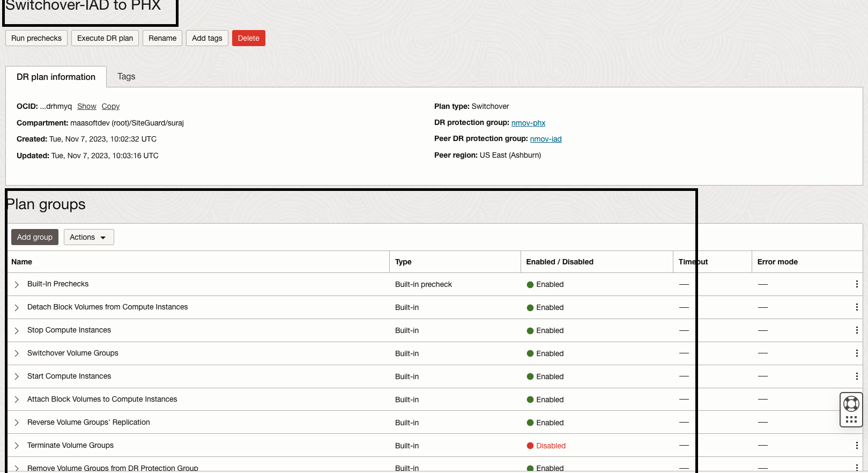
Task: Select the Built-In Prechecks row name
Action: (x=58, y=284)
